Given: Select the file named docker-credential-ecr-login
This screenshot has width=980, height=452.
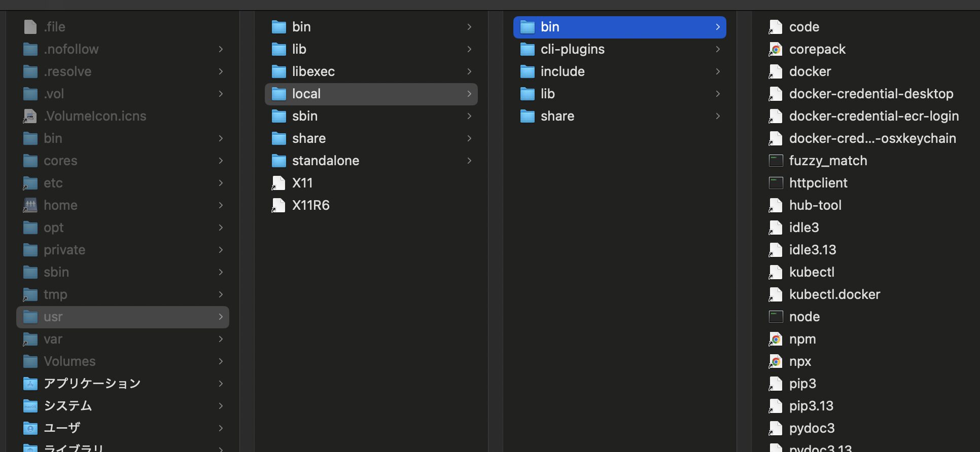Looking at the screenshot, I should (x=873, y=116).
